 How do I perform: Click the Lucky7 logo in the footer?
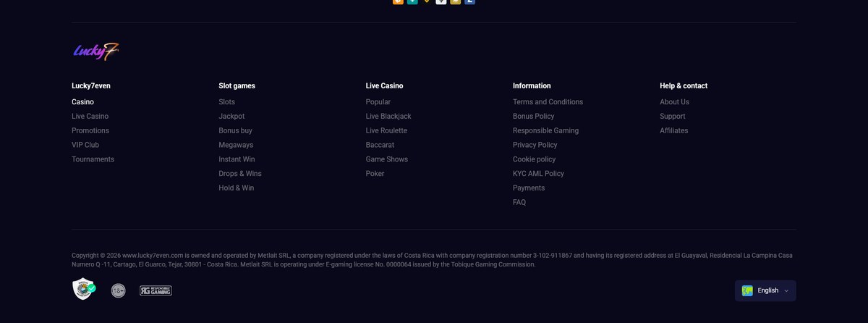coord(95,51)
